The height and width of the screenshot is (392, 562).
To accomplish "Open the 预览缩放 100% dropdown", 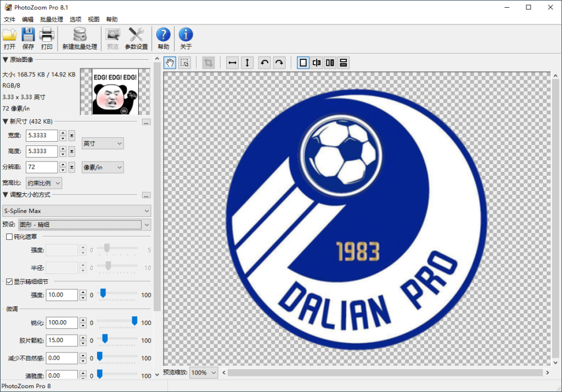I will 204,373.
